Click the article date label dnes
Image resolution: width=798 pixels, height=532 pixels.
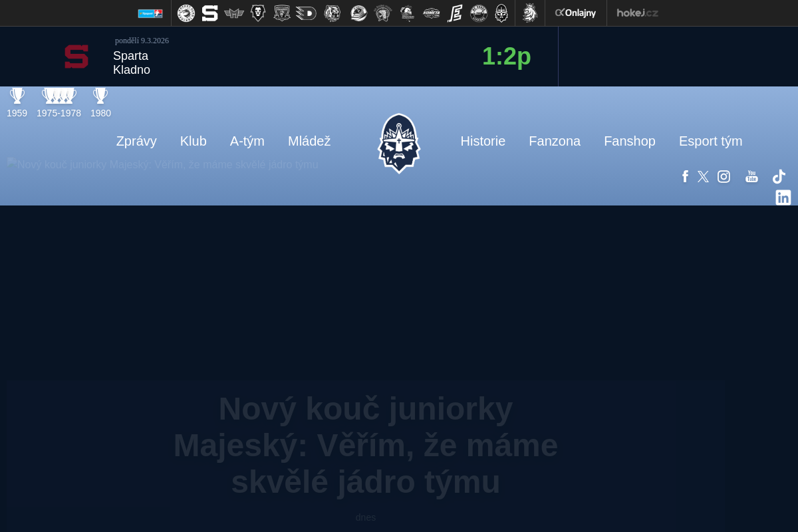coord(366,517)
